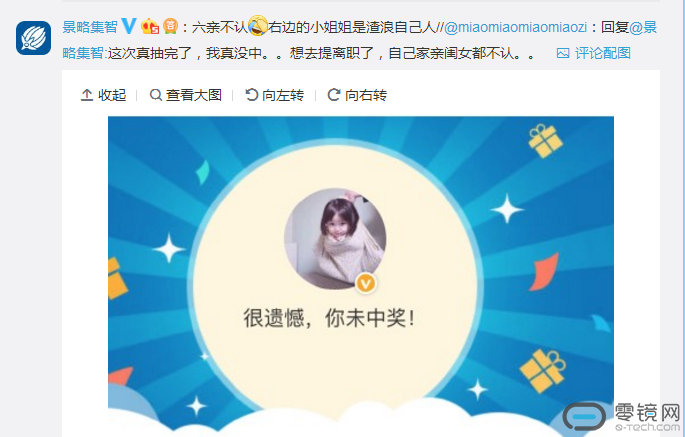The width and height of the screenshot is (685, 437).
Task: Open the 景略集智 profile avatar
Action: tap(34, 38)
